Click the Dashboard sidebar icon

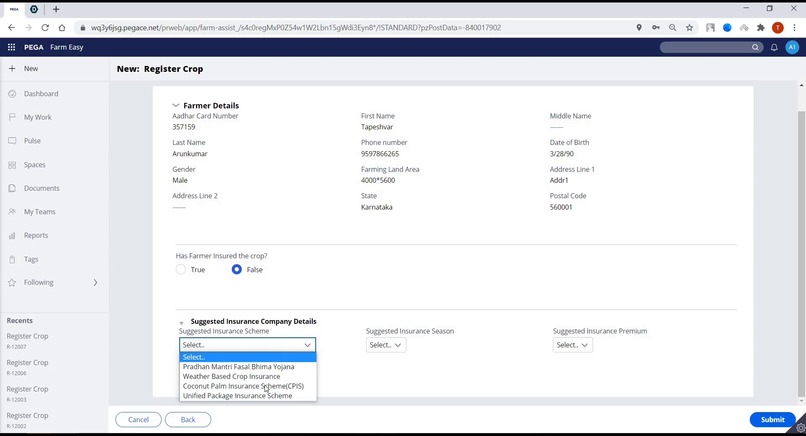click(x=12, y=94)
